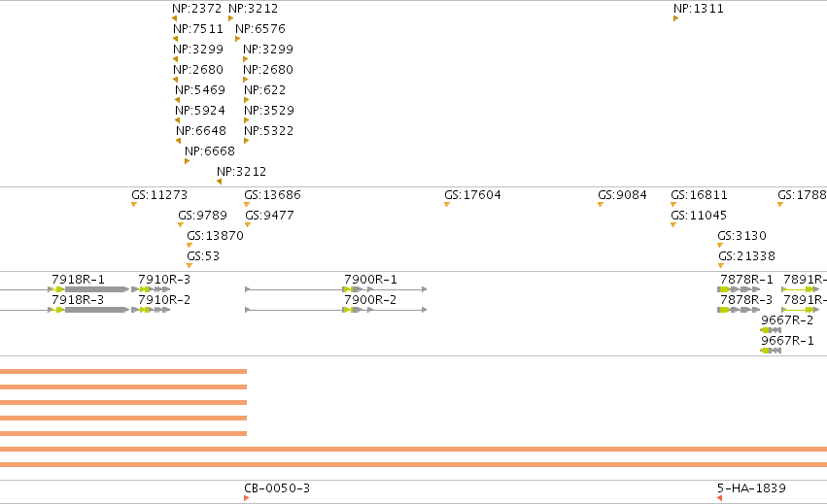Select transcript 7910R-2 gene model
Image resolution: width=827 pixels, height=504 pixels.
click(151, 310)
